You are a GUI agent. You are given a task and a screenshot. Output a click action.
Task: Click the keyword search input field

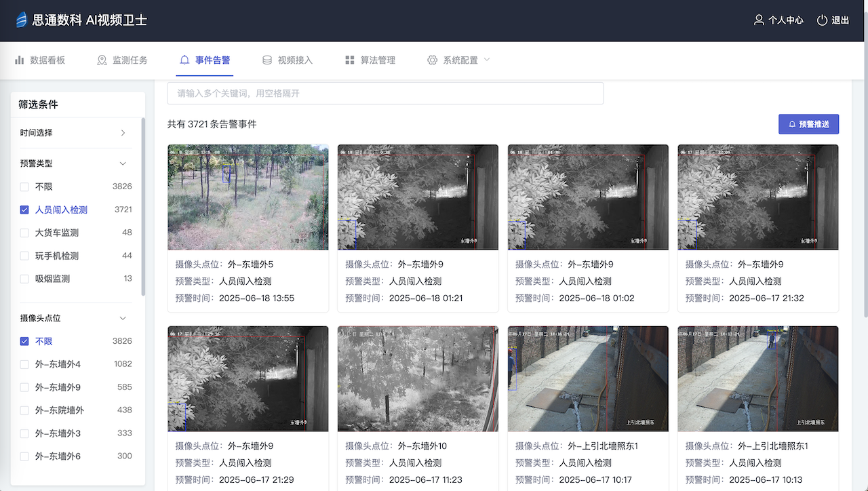click(385, 93)
